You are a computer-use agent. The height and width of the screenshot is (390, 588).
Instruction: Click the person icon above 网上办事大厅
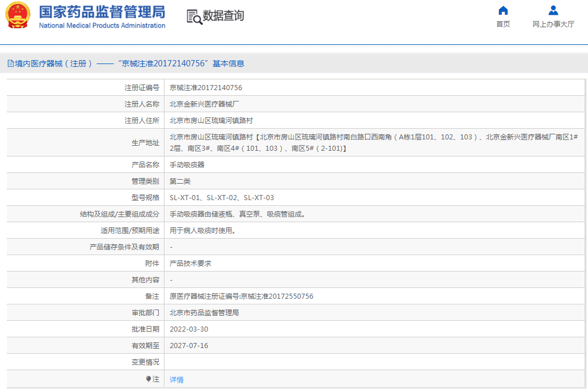tap(553, 11)
